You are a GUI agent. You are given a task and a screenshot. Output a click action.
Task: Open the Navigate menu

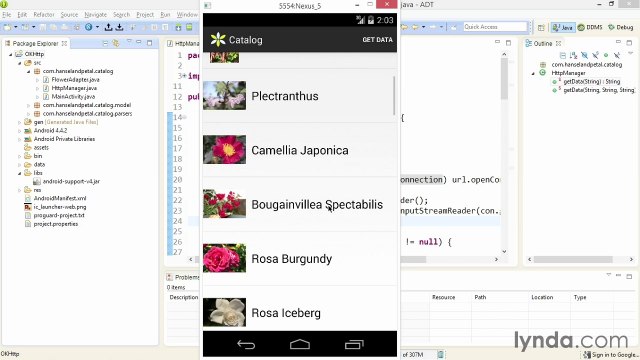96,15
